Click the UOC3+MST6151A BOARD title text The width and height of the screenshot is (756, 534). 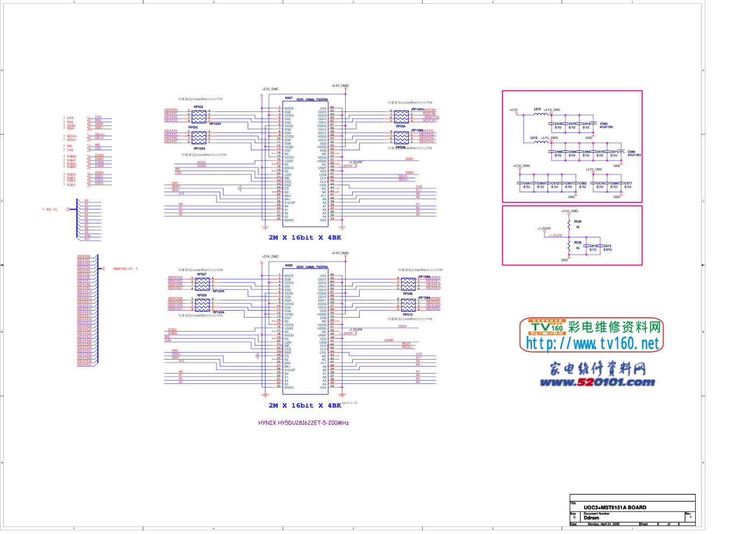(615, 508)
